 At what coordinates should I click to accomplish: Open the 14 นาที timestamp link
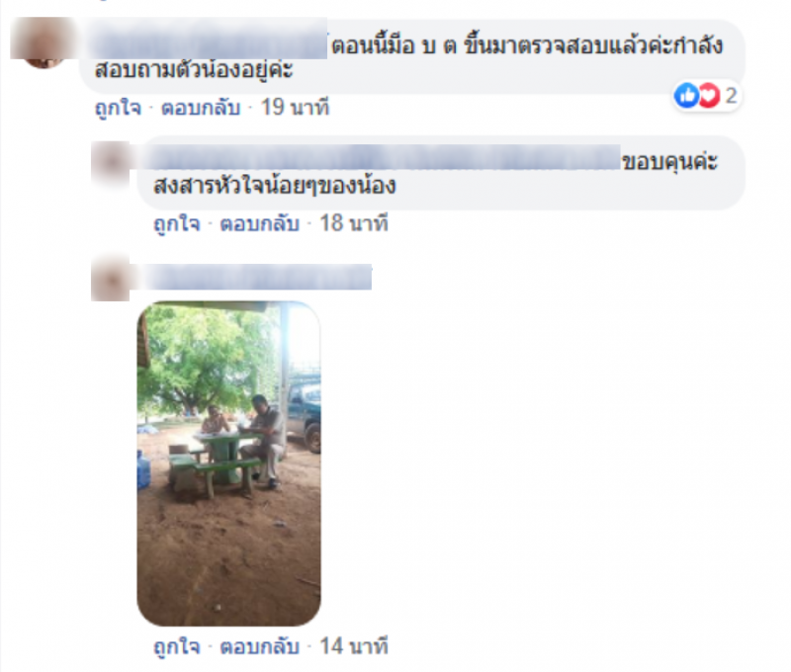pos(354,646)
